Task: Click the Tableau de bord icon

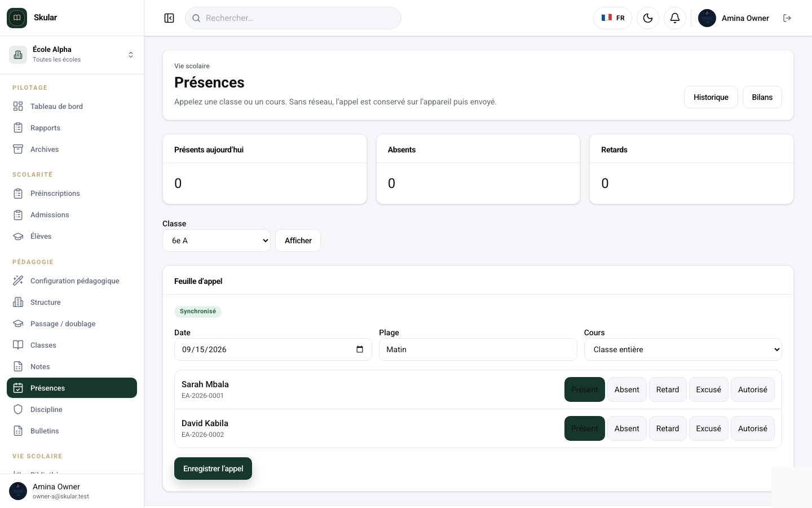Action: [18, 106]
